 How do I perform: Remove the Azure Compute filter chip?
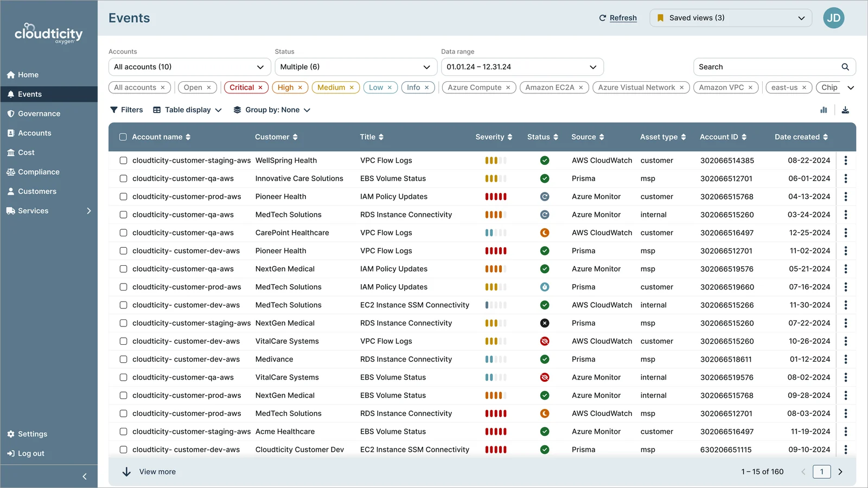508,87
